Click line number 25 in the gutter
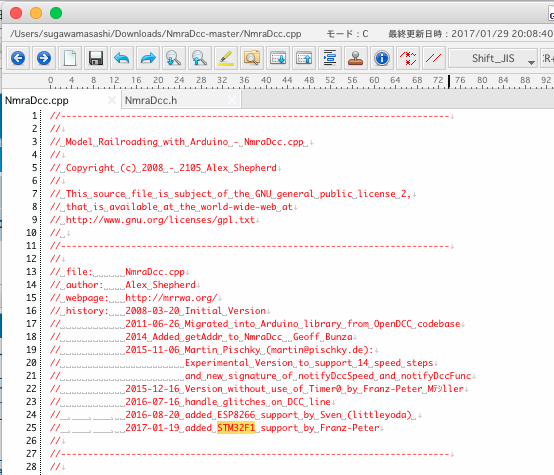 31,428
